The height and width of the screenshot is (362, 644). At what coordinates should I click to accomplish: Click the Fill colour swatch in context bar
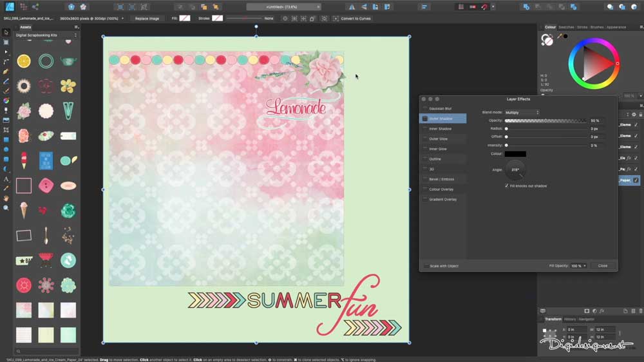pos(185,18)
